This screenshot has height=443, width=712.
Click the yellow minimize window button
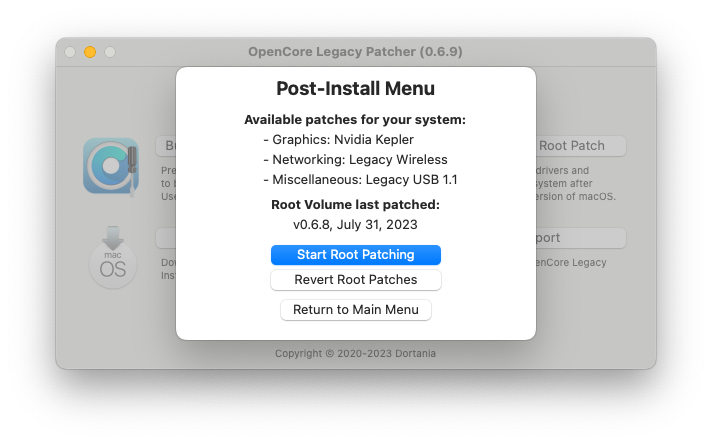click(x=90, y=52)
